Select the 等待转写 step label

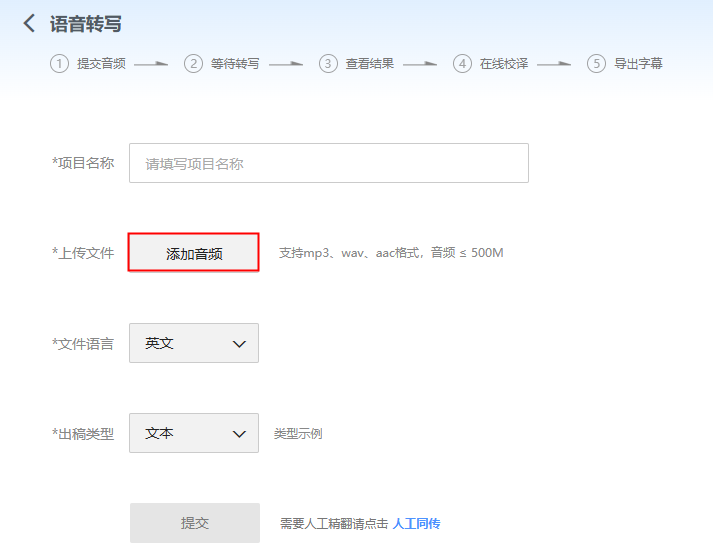pos(235,64)
